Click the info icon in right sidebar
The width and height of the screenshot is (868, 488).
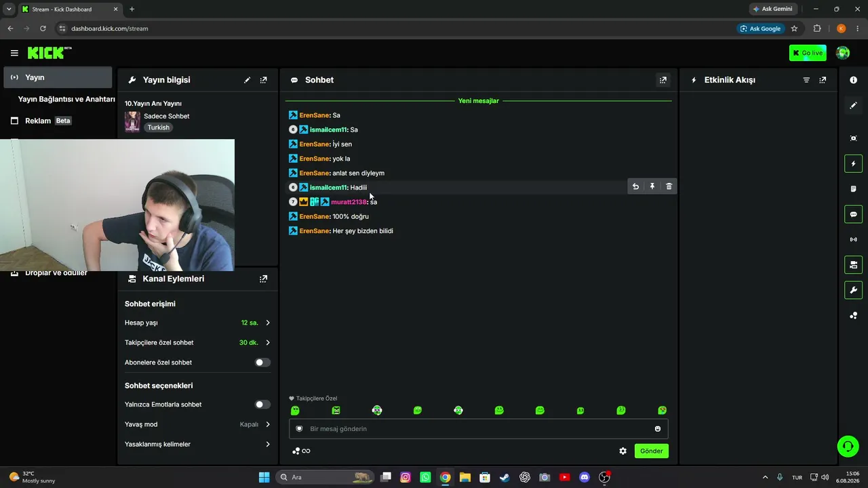pos(853,80)
